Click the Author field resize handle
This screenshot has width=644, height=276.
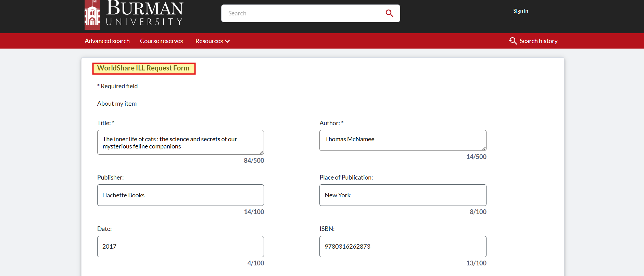point(484,148)
